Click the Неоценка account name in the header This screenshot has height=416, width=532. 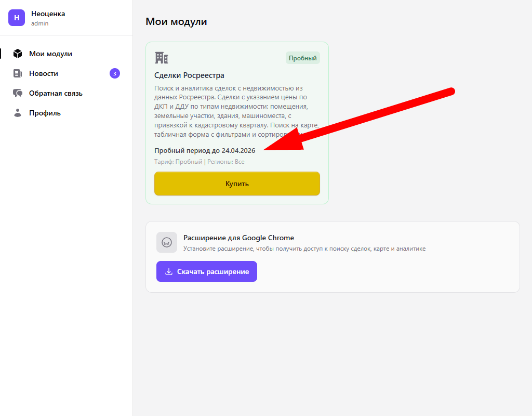48,14
